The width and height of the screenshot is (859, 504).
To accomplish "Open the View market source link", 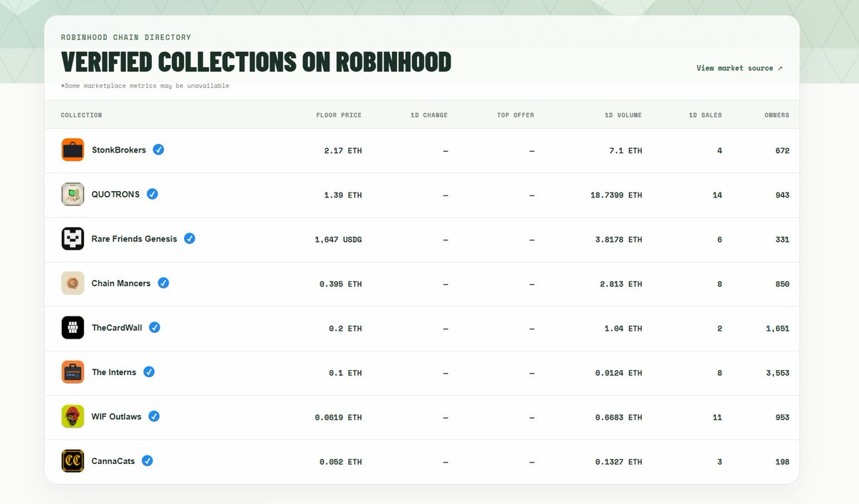I will (x=739, y=68).
